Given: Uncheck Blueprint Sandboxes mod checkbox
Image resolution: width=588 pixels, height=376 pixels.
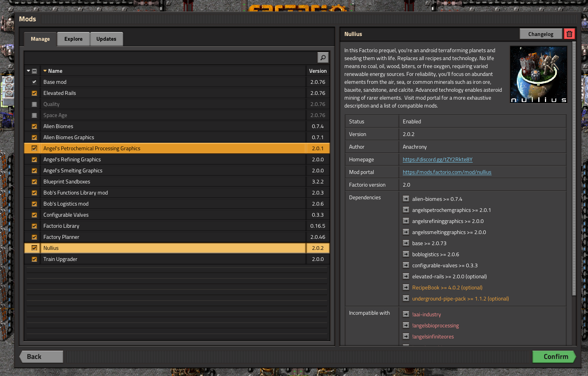Looking at the screenshot, I should point(34,182).
